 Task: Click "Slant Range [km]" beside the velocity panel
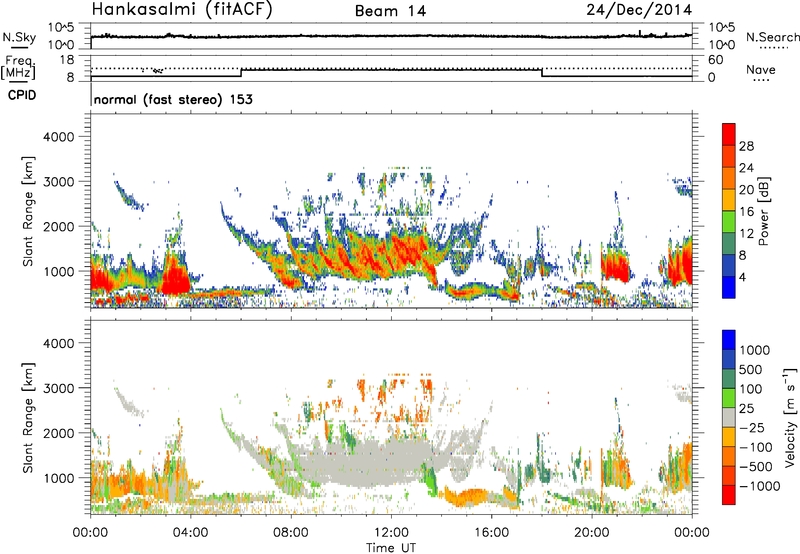[28, 418]
